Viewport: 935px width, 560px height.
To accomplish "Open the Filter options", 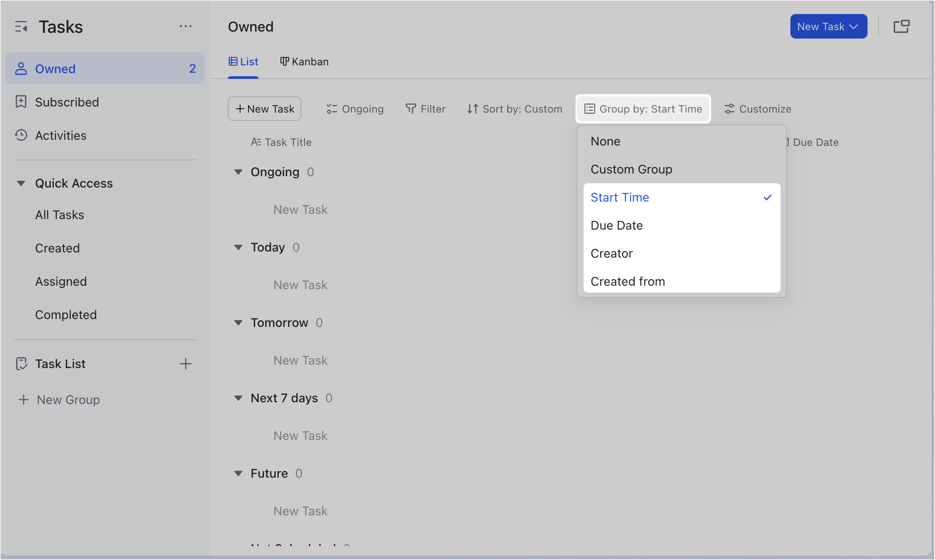I will click(425, 109).
